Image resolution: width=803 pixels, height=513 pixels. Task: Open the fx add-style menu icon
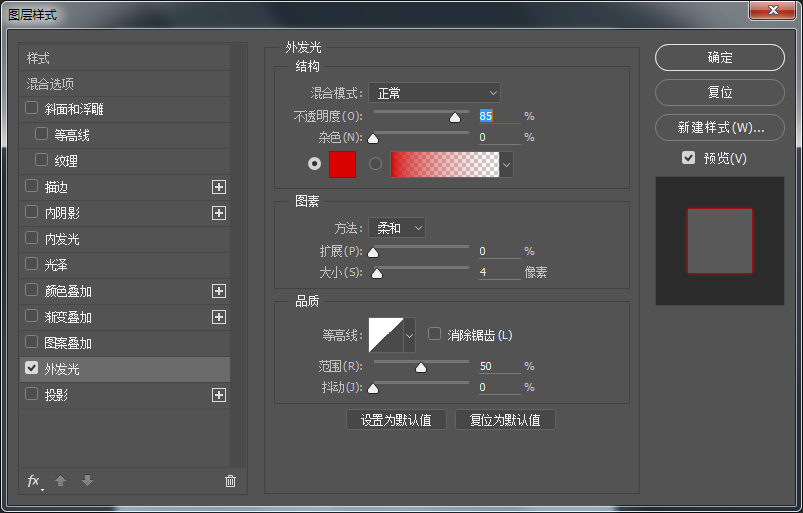pos(34,481)
